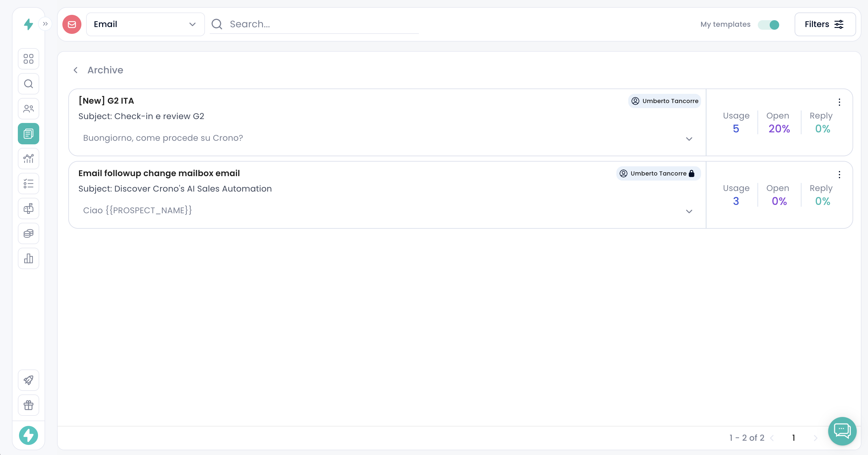This screenshot has height=455, width=868.
Task: Open the analytics chart icon in sidebar
Action: [28, 159]
